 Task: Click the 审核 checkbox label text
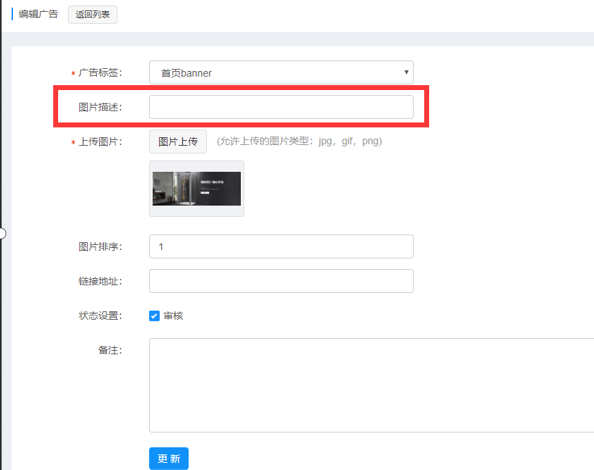pyautogui.click(x=174, y=316)
